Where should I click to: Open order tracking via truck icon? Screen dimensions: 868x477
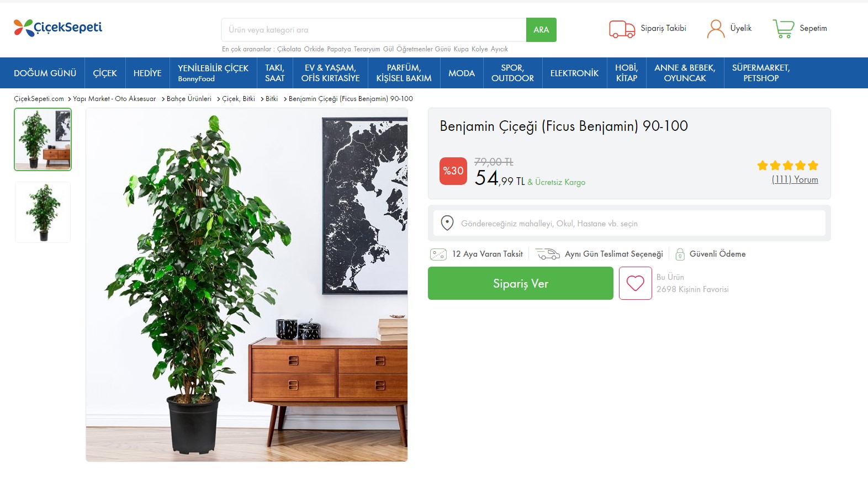pos(622,29)
